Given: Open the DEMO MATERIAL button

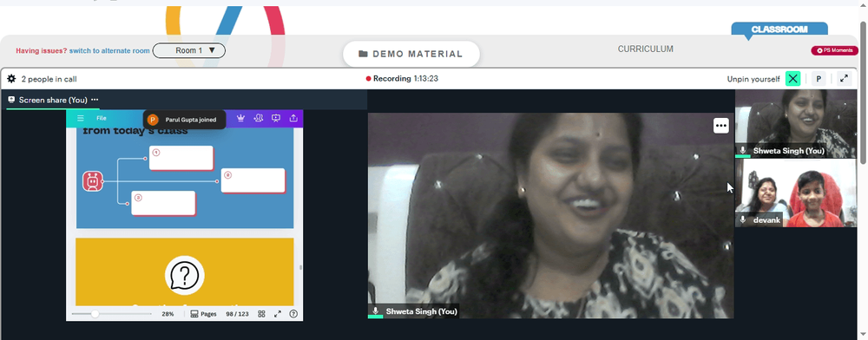Looking at the screenshot, I should (411, 54).
